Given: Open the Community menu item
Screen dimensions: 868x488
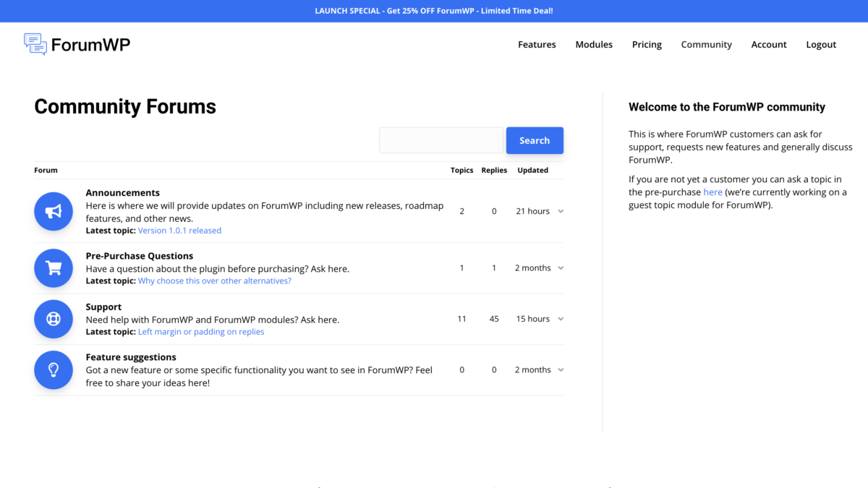Looking at the screenshot, I should [707, 44].
